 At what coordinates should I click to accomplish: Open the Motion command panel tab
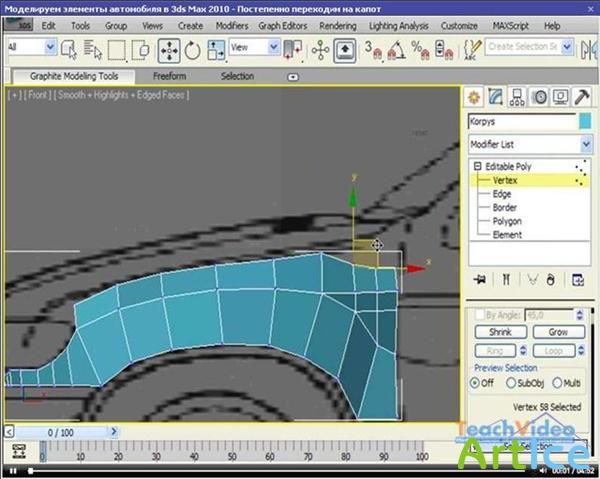pyautogui.click(x=540, y=97)
